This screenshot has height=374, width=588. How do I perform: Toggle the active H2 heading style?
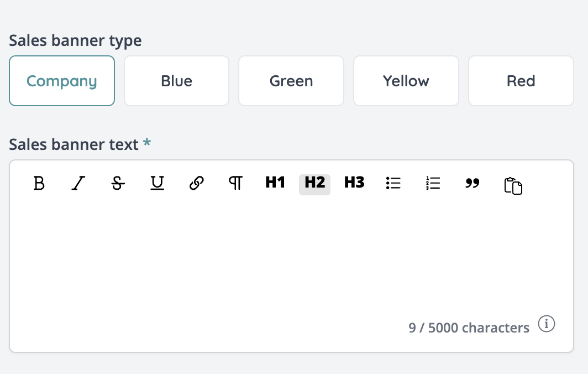314,183
